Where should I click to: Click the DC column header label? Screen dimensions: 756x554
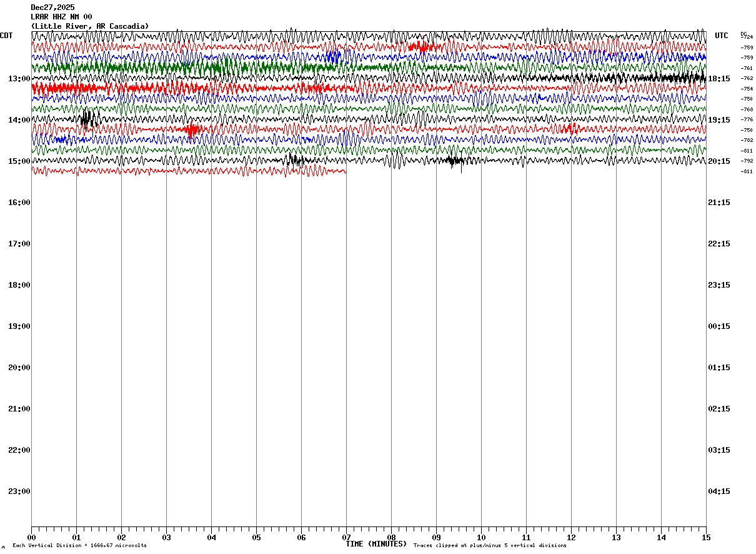click(744, 34)
